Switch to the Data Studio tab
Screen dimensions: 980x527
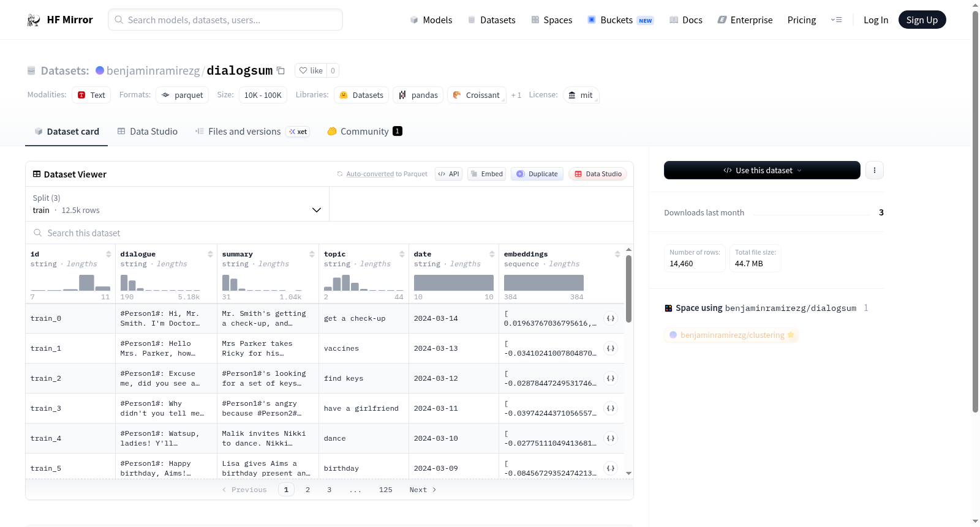[148, 132]
